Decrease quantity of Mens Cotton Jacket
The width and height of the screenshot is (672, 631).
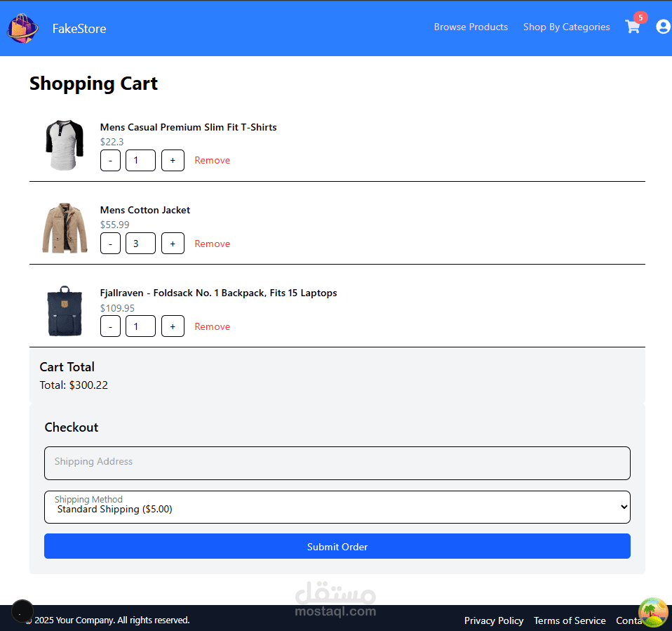pyautogui.click(x=110, y=244)
